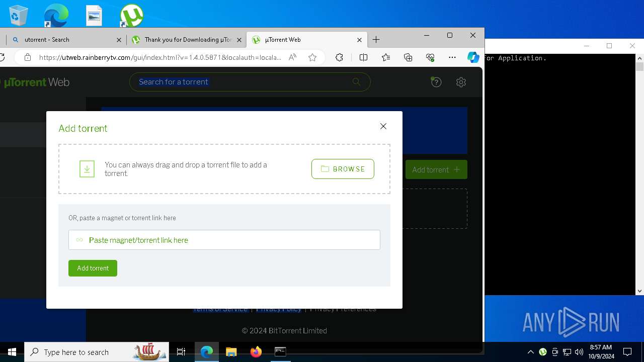The width and height of the screenshot is (644, 362).
Task: Close the µTorrent Web tab
Action: 359,40
